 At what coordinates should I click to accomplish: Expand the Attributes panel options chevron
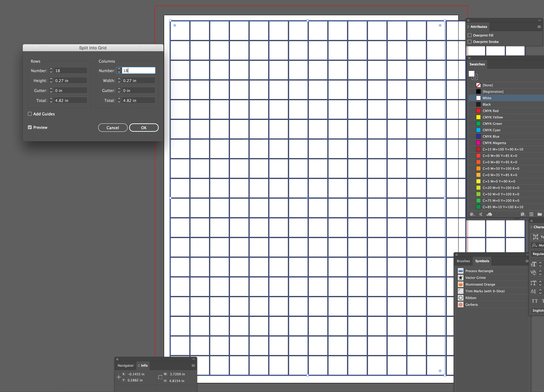[x=468, y=27]
